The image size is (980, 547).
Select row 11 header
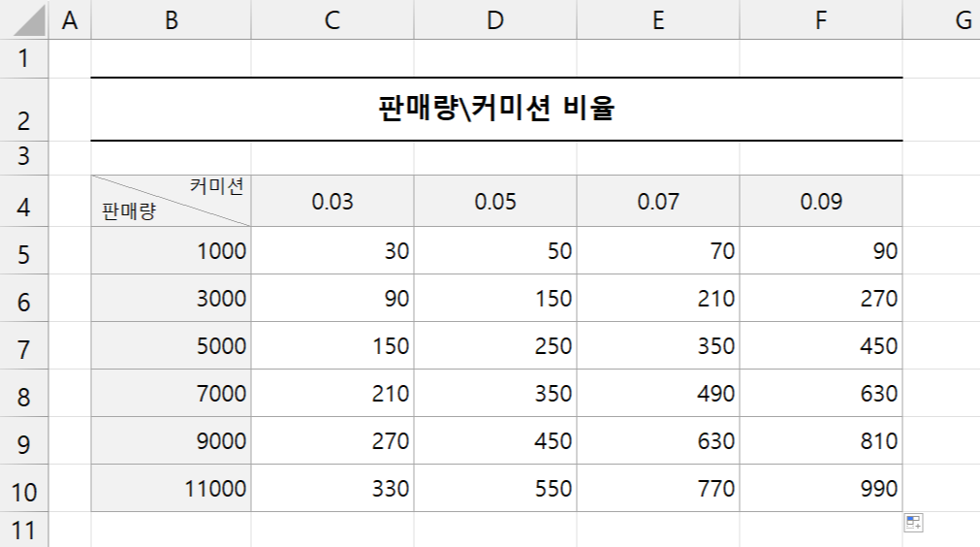24,530
